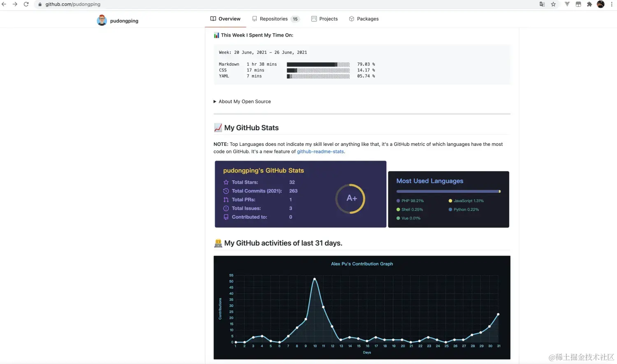Click the Contributed to repository icon

(226, 217)
